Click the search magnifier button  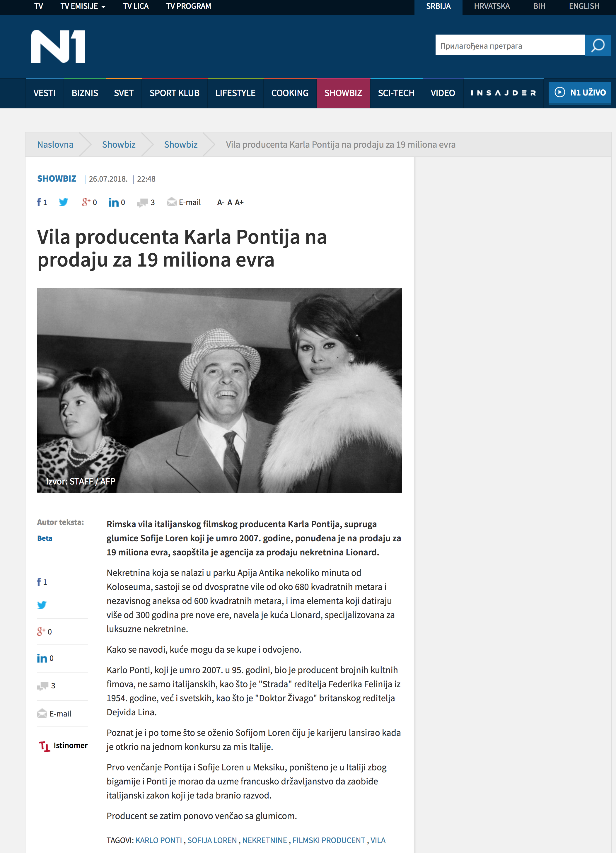click(598, 45)
